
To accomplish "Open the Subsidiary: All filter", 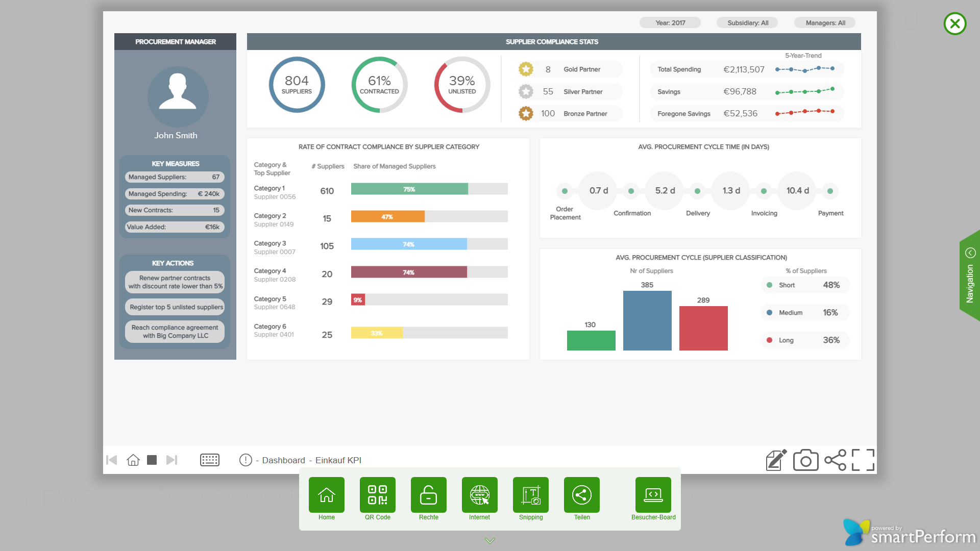I will pos(747,23).
